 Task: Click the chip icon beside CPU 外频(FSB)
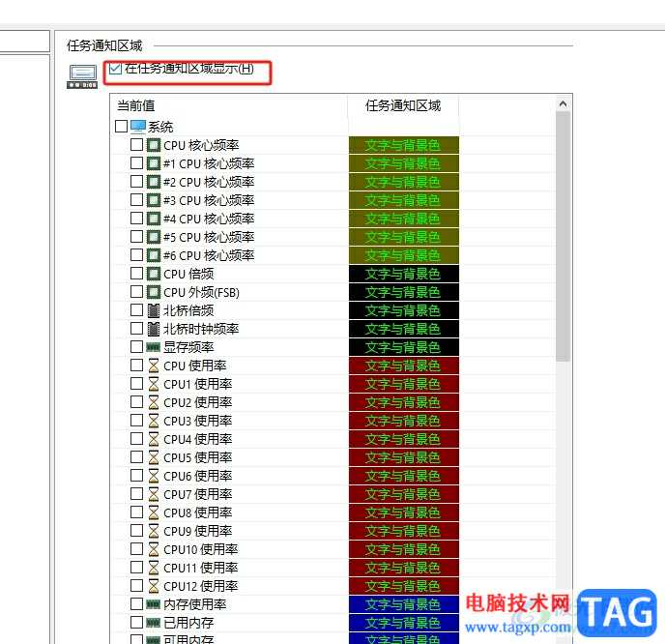tap(154, 292)
